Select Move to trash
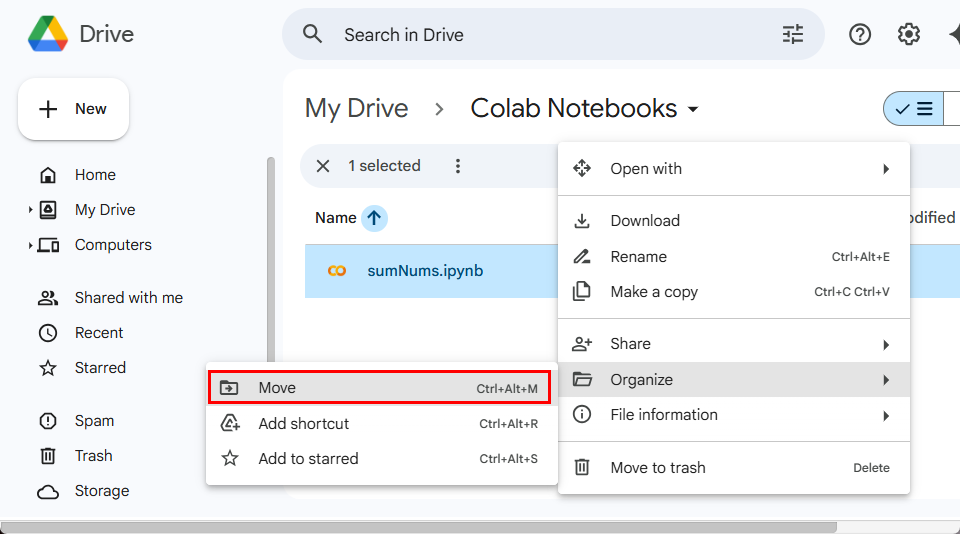Screen dimensions: 960x534 [734, 468]
